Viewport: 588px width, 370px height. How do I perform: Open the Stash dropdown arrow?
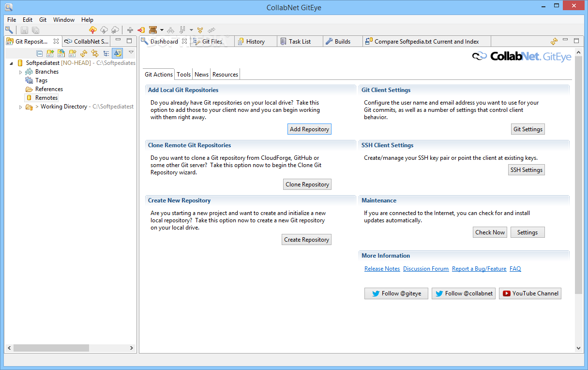click(x=162, y=30)
